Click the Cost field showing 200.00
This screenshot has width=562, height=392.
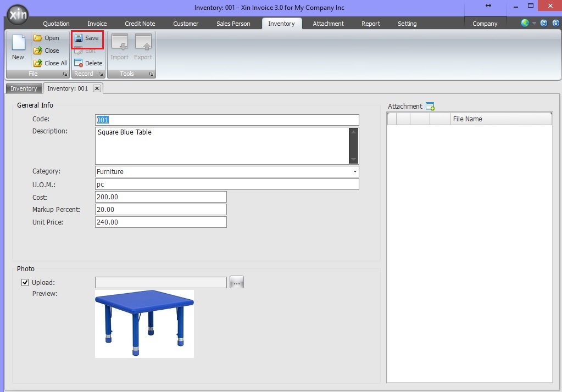pos(161,197)
